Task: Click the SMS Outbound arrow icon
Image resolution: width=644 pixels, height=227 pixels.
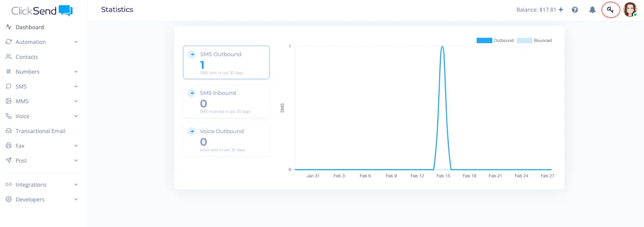Action: click(192, 54)
